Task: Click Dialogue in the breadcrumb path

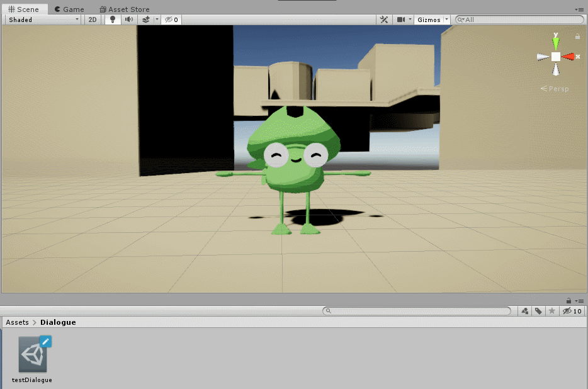Action: coord(58,322)
